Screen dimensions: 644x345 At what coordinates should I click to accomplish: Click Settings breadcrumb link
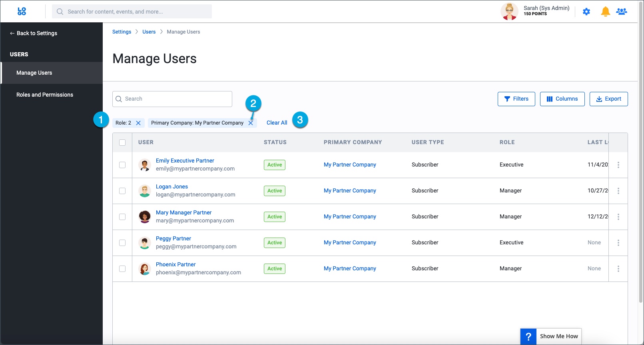tap(122, 32)
